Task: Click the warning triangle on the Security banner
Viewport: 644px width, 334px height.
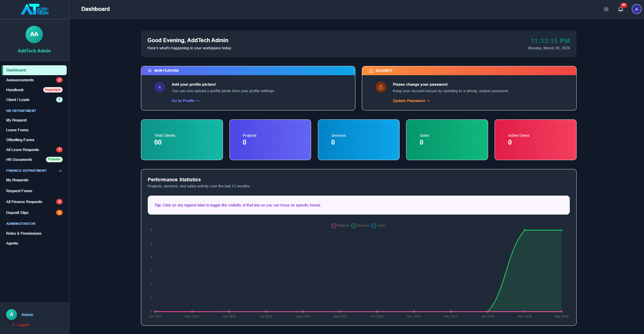Action: (371, 71)
